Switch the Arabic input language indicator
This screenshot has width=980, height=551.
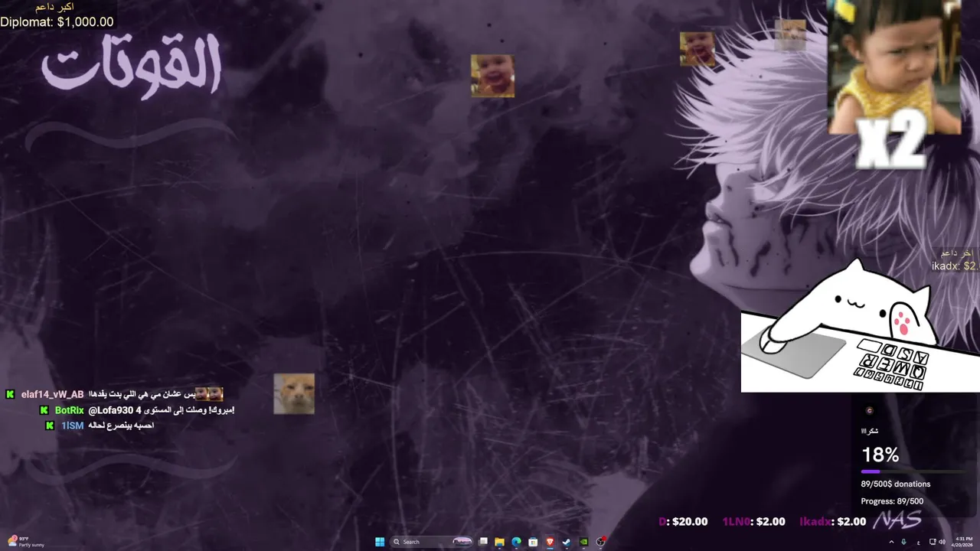point(918,543)
